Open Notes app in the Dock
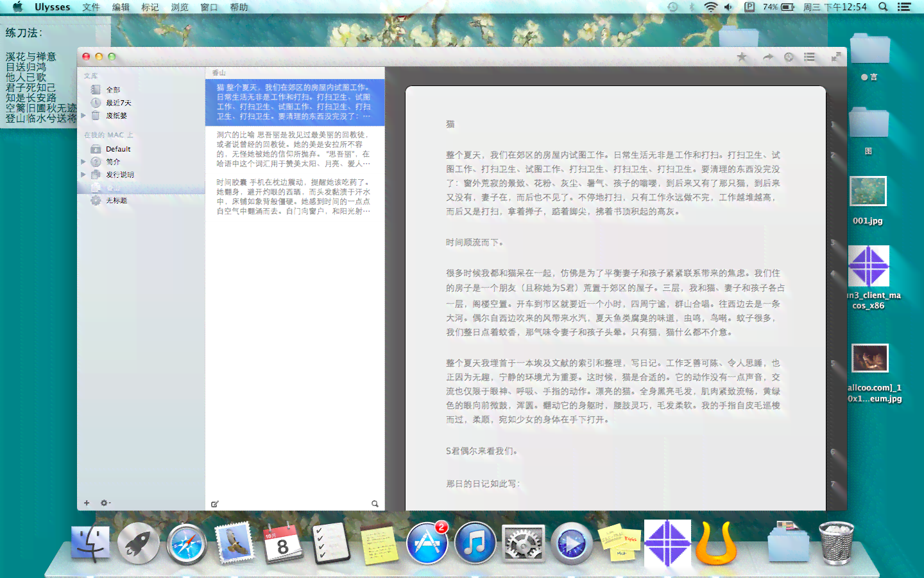The image size is (924, 578). pos(379,545)
